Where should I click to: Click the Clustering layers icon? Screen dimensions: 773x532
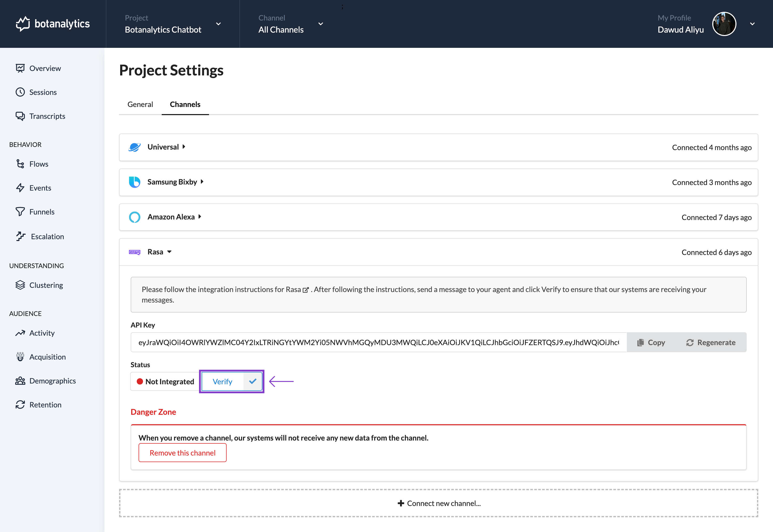point(20,285)
